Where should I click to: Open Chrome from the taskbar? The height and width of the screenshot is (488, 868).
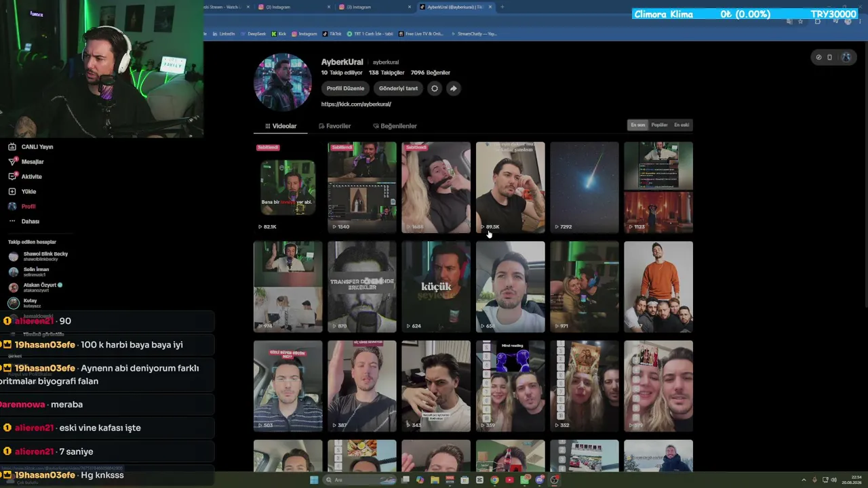(494, 480)
